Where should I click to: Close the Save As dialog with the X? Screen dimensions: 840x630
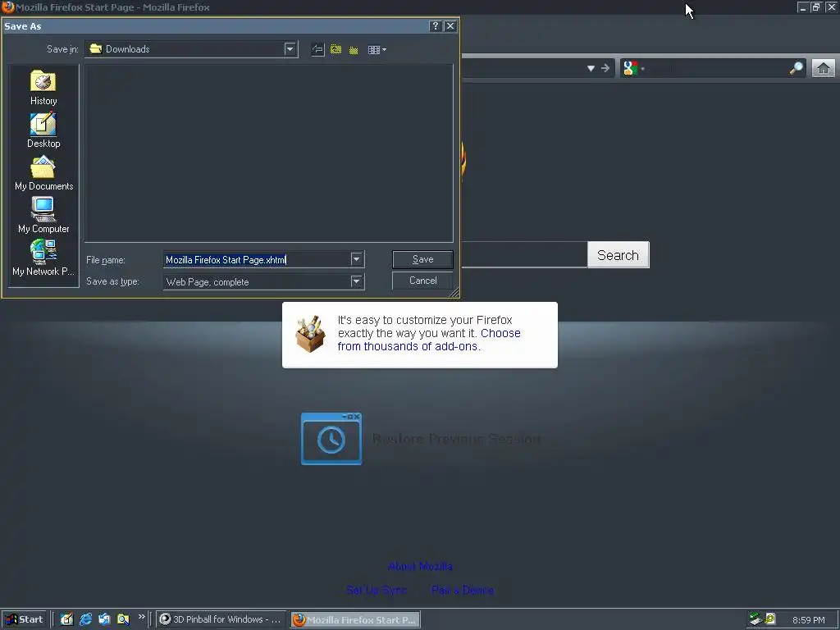point(450,26)
